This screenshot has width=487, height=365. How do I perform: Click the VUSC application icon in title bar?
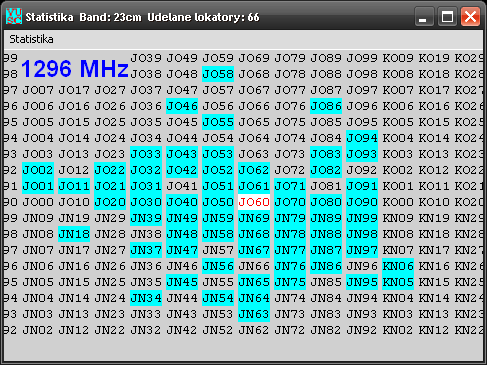[14, 16]
